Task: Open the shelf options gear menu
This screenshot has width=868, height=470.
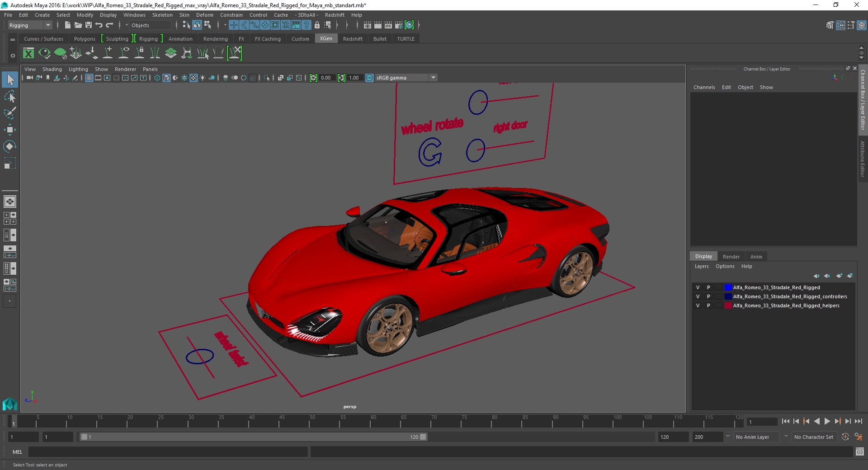Action: [x=13, y=56]
